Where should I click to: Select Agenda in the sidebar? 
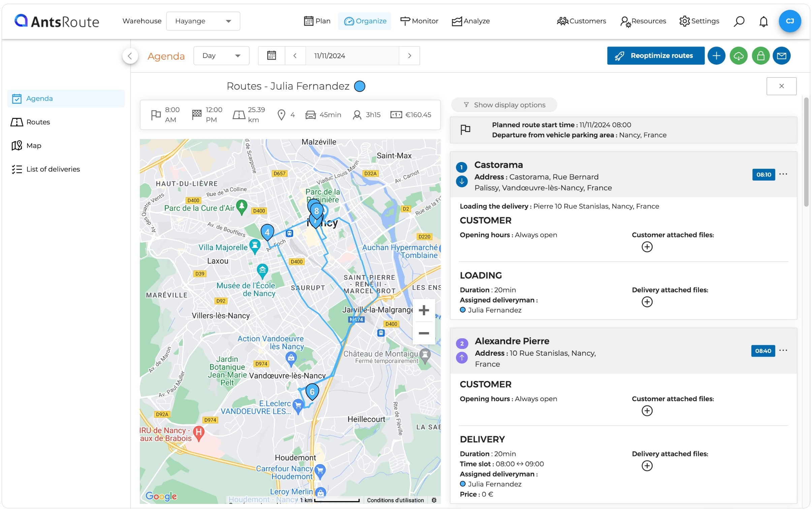pyautogui.click(x=66, y=98)
